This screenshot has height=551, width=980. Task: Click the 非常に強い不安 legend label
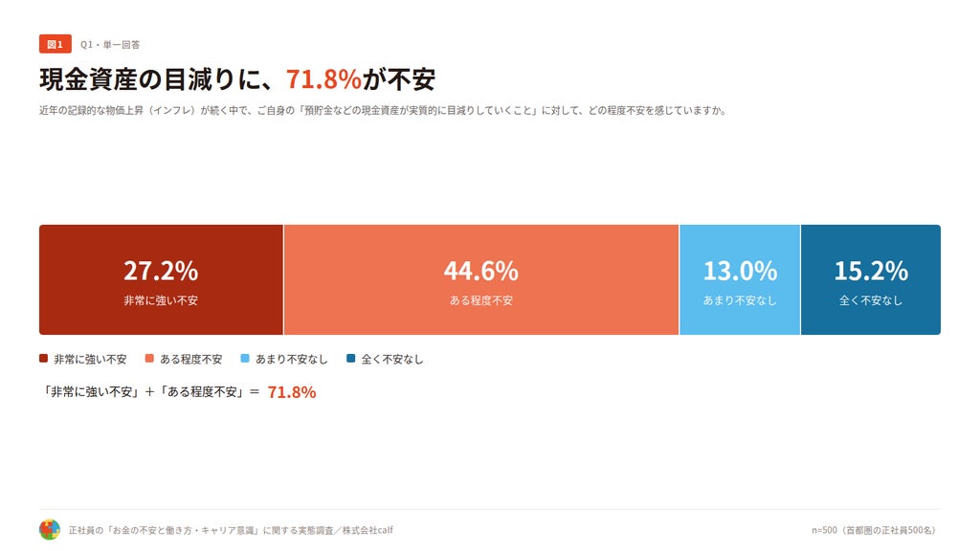pyautogui.click(x=90, y=360)
